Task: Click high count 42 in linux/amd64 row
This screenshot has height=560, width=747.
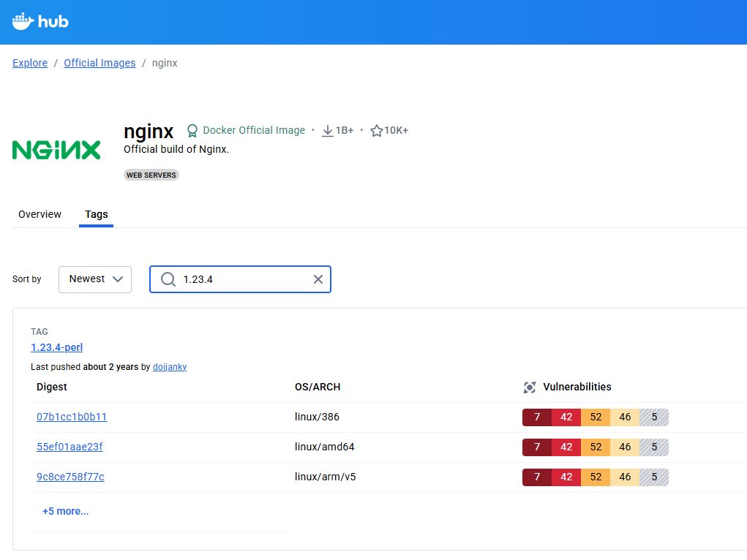Action: (566, 447)
